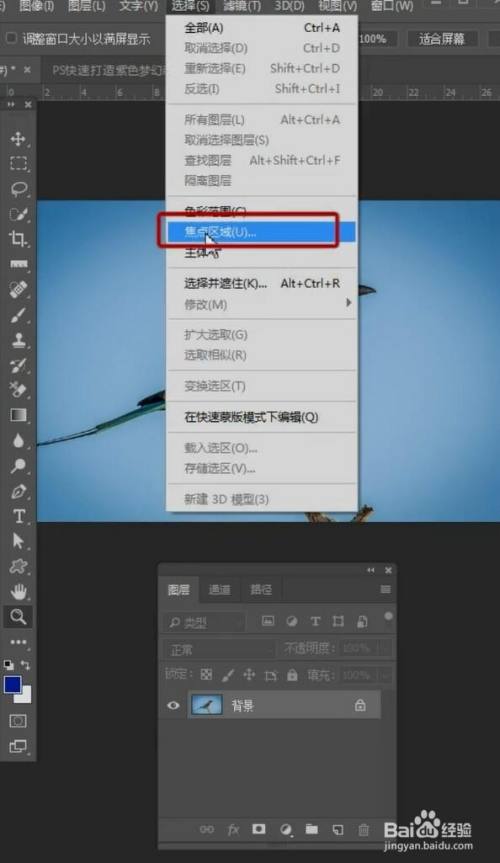Screen dimensions: 500x863
Task: Collapse the toolbar with double arrows
Action: coord(11,104)
